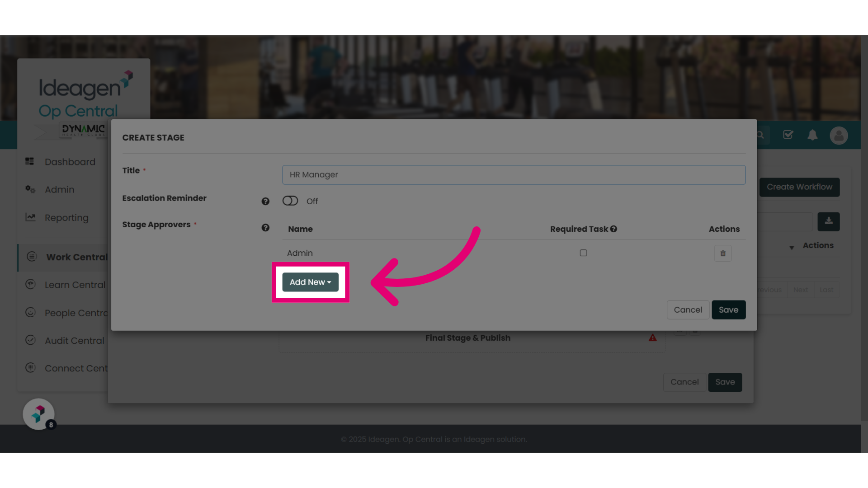Click the search magnifier icon

tap(760, 135)
